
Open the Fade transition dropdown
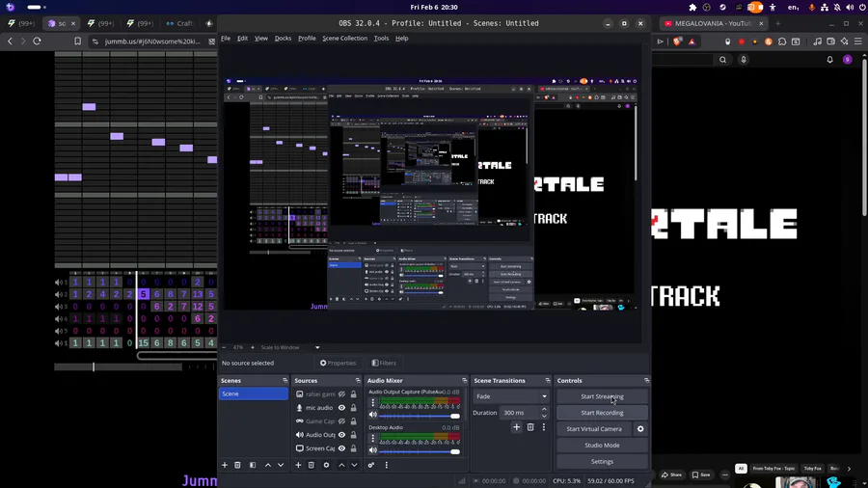510,396
